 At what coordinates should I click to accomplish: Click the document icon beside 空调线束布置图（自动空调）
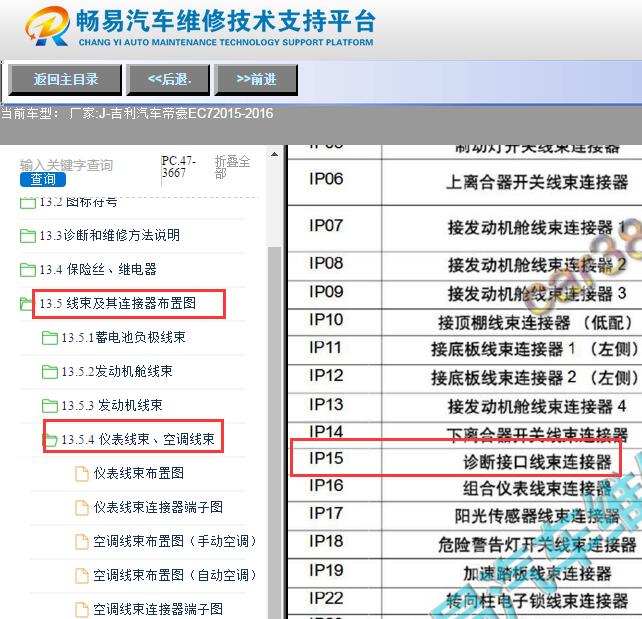tap(82, 576)
